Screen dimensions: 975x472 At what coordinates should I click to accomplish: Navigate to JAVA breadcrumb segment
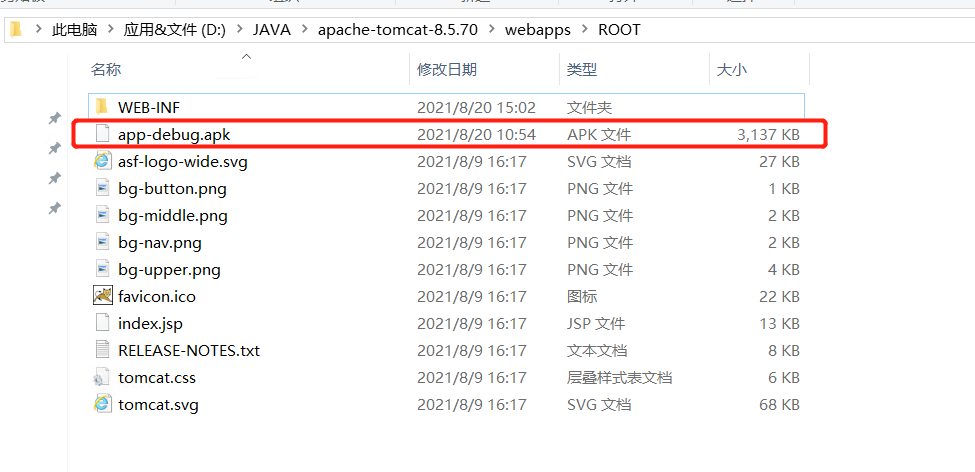click(272, 30)
